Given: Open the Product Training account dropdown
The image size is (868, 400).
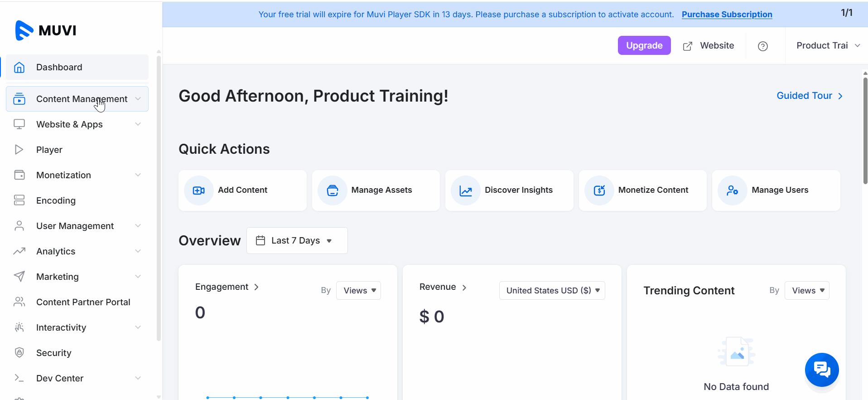Looking at the screenshot, I should pos(827,46).
